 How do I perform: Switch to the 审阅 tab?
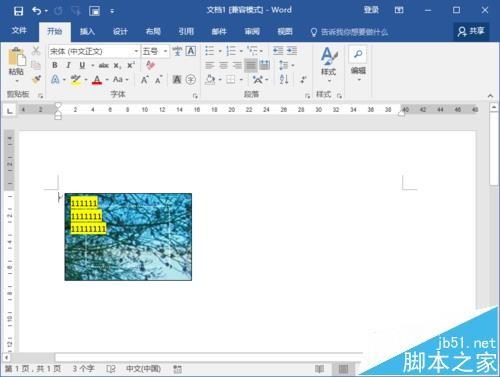coord(252,32)
